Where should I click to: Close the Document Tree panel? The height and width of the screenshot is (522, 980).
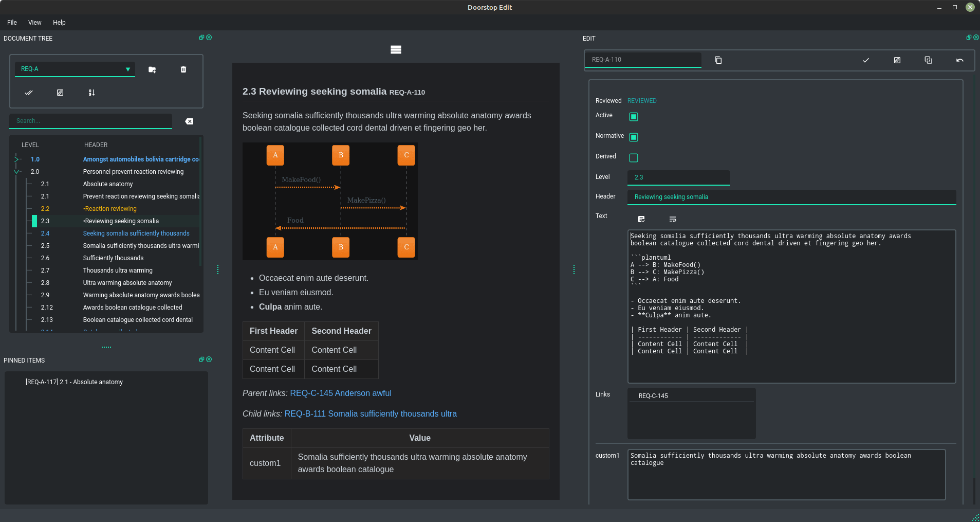pos(209,38)
